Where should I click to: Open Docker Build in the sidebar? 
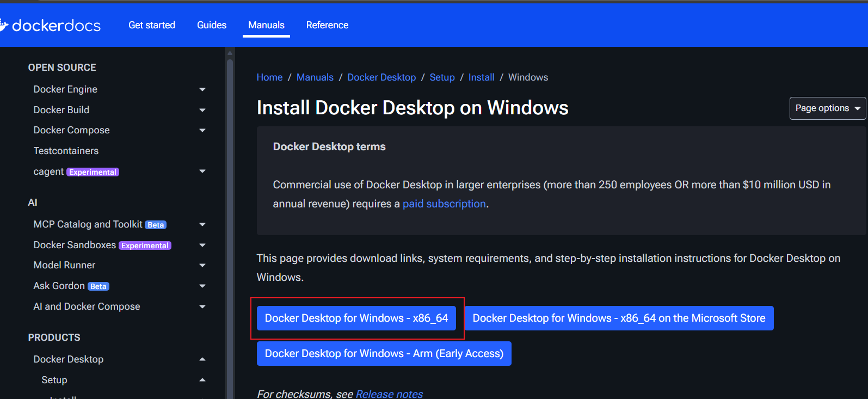[x=61, y=110]
